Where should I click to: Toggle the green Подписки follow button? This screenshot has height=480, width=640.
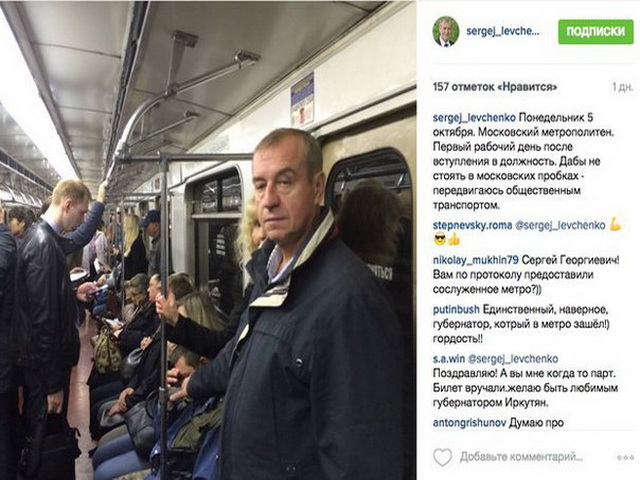point(596,31)
